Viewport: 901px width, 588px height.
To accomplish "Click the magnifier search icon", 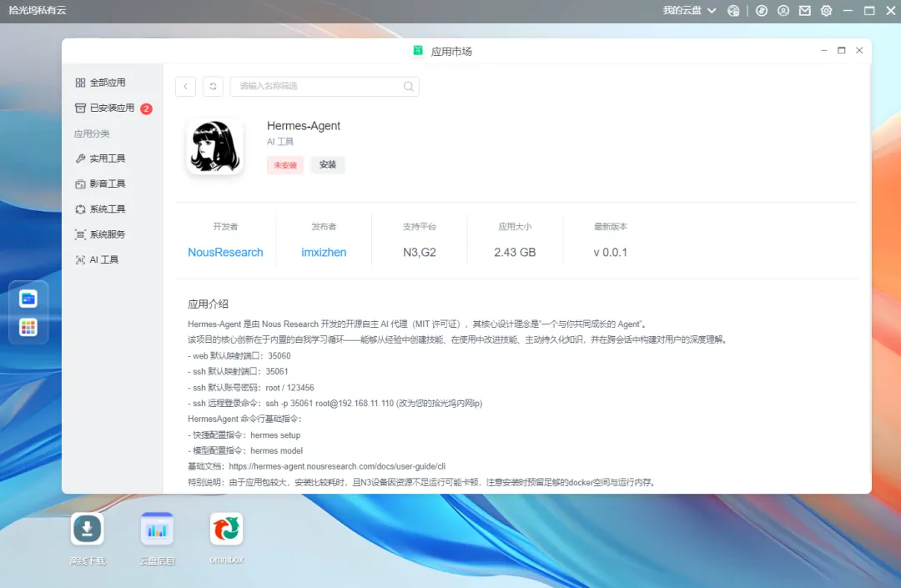I will [409, 86].
